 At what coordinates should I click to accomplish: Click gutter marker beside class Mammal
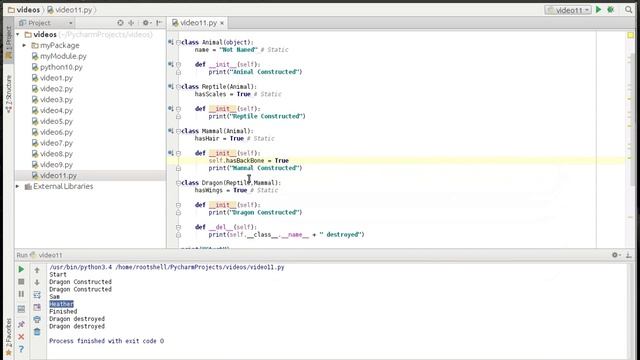(171, 131)
